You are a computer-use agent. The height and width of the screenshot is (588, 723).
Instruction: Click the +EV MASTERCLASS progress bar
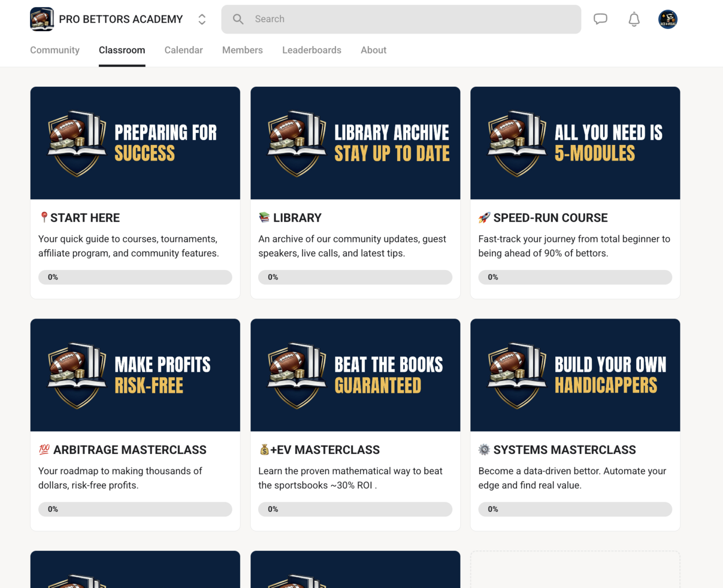tap(355, 509)
